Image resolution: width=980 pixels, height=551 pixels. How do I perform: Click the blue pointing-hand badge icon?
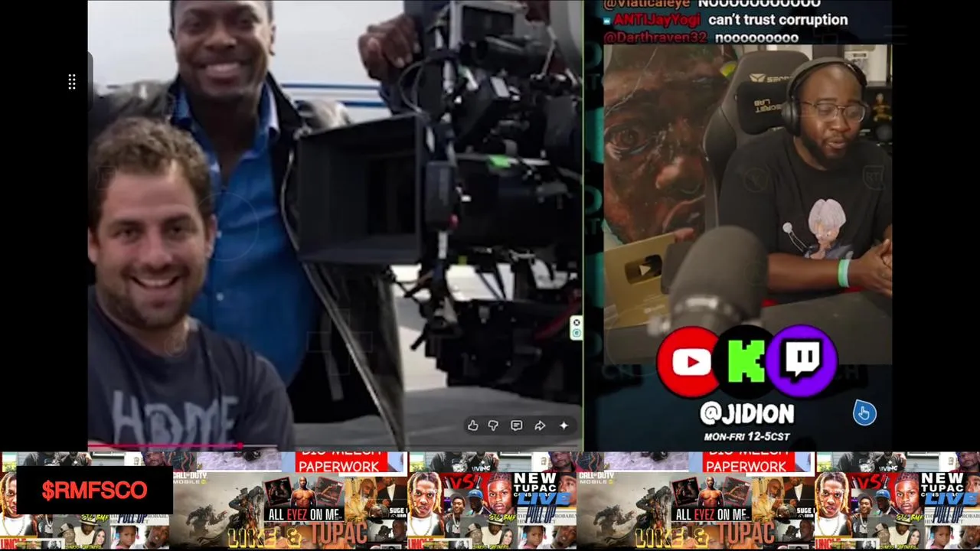point(864,413)
